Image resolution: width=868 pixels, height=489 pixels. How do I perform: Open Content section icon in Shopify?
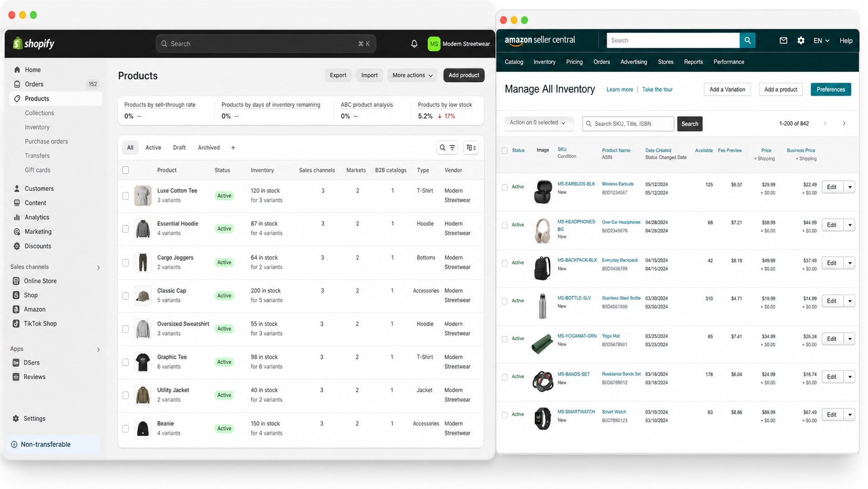pos(17,203)
